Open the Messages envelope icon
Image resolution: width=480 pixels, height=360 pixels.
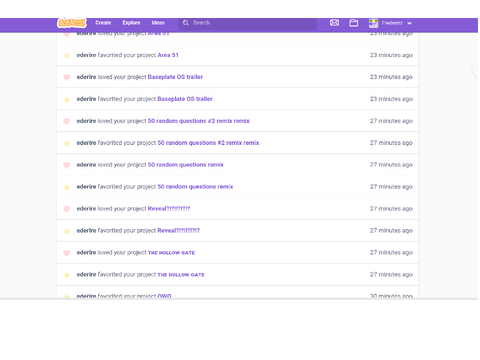(x=334, y=23)
